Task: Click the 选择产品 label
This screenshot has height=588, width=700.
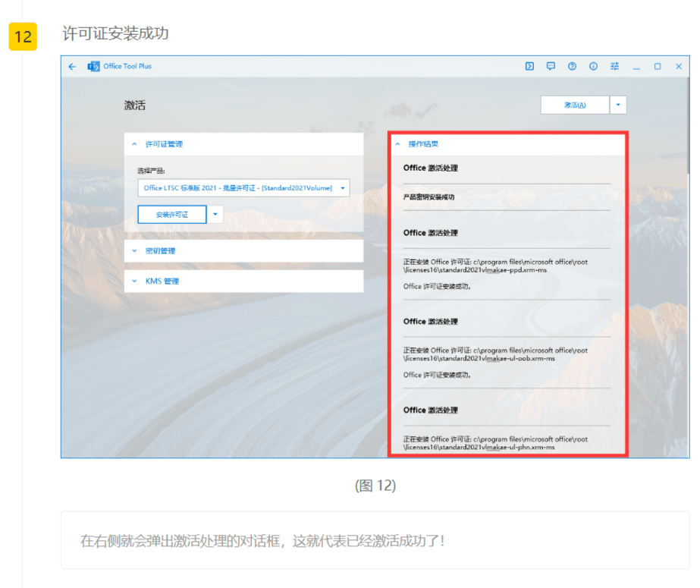Action: [151, 171]
